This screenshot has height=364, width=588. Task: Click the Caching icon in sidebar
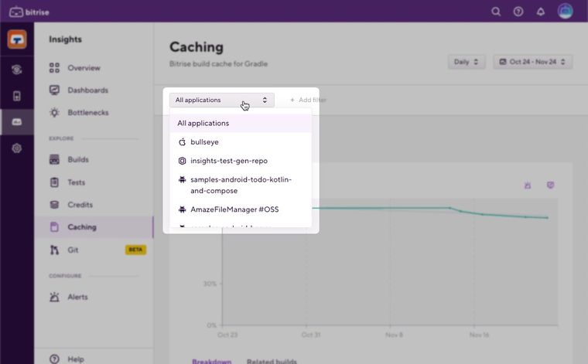tap(54, 227)
